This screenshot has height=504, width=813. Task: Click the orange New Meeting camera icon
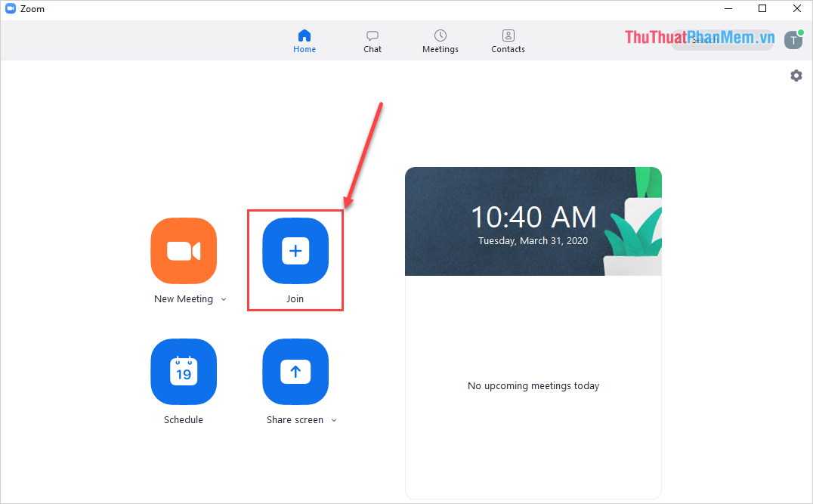(x=184, y=251)
